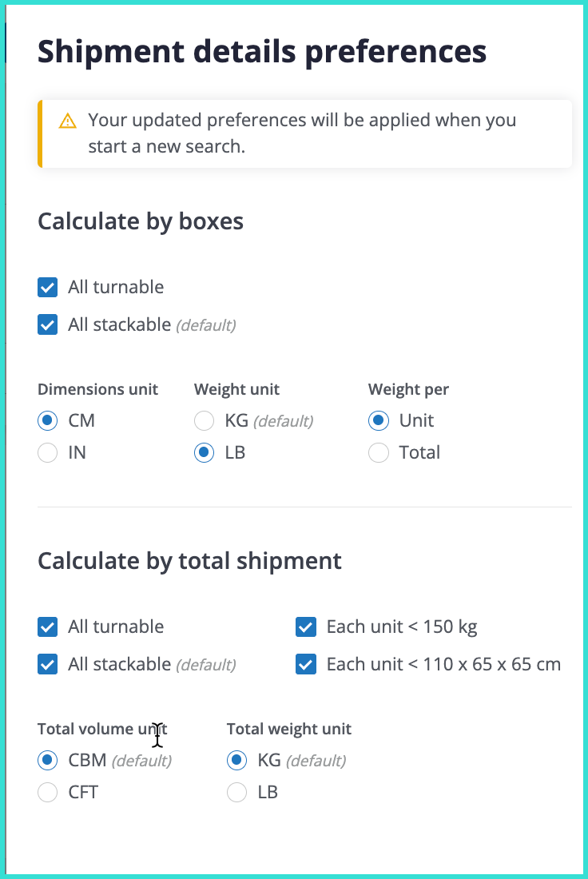Uncheck All stackable under Calculate by boxes

(x=48, y=324)
